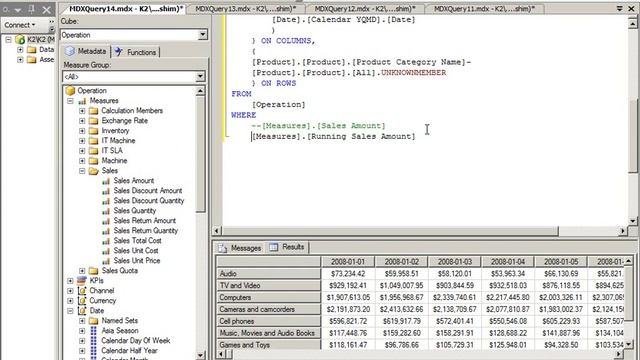
Task: Click the Connect button in Object Explorer
Action: [20, 25]
